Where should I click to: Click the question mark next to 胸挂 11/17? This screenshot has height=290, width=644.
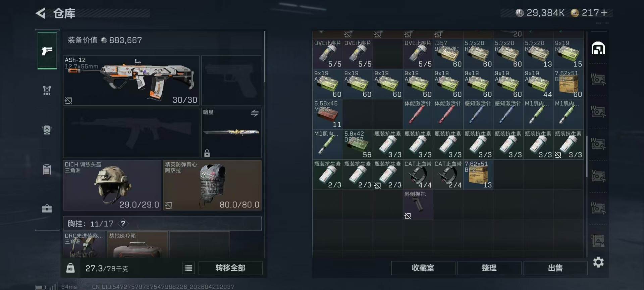click(x=123, y=224)
